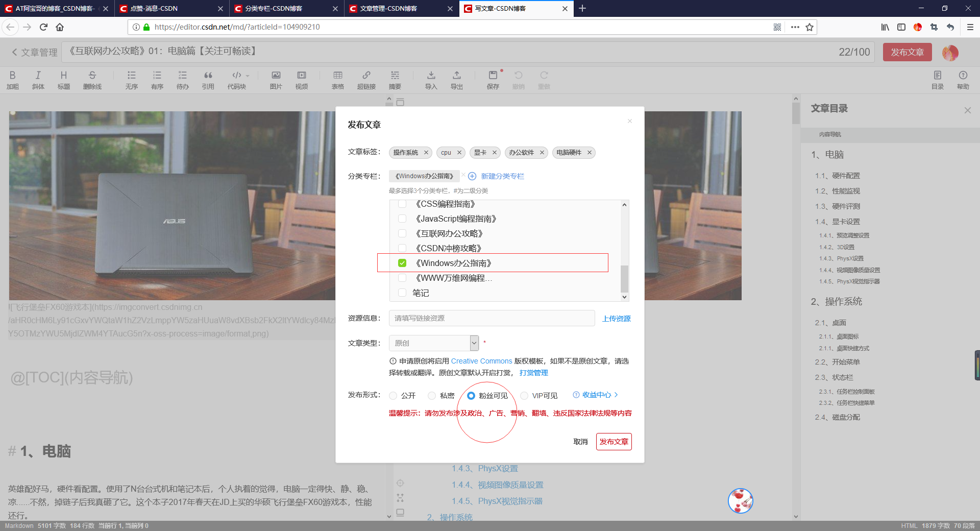Click the 资源信息 link input field
980x531 pixels.
(x=492, y=318)
